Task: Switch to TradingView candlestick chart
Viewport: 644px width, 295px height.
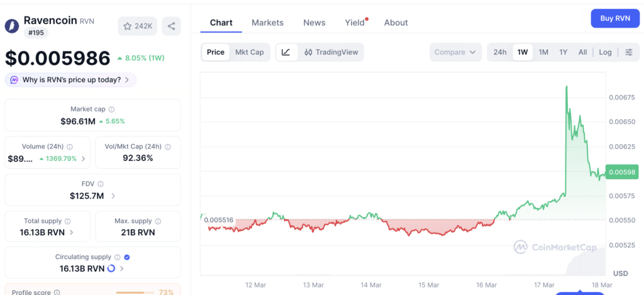Action: coord(331,52)
